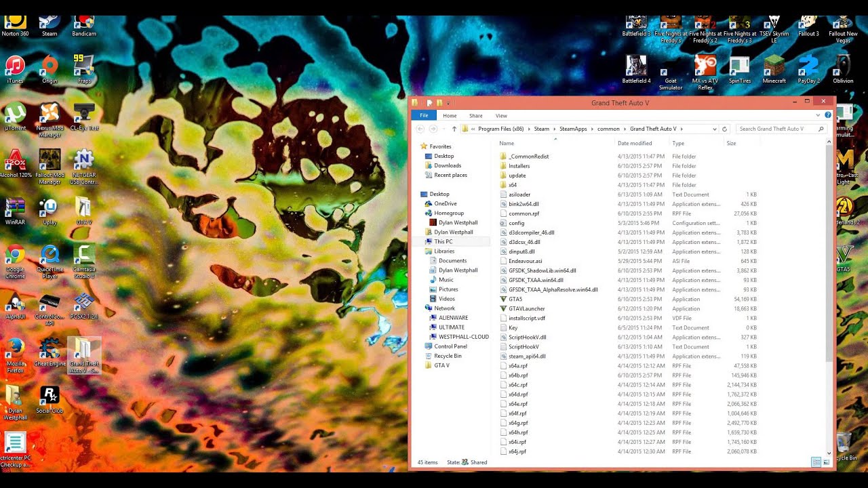The image size is (868, 488).
Task: Select the WinRAR desktop icon
Action: [x=15, y=211]
